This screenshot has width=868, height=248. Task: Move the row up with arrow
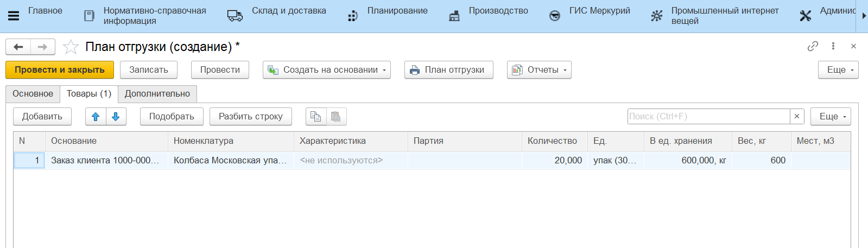96,117
